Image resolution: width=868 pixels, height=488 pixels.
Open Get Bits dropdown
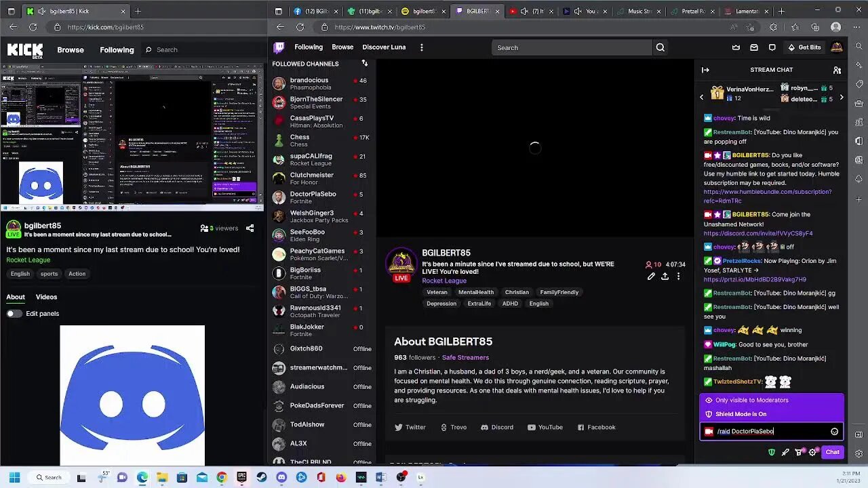(804, 47)
